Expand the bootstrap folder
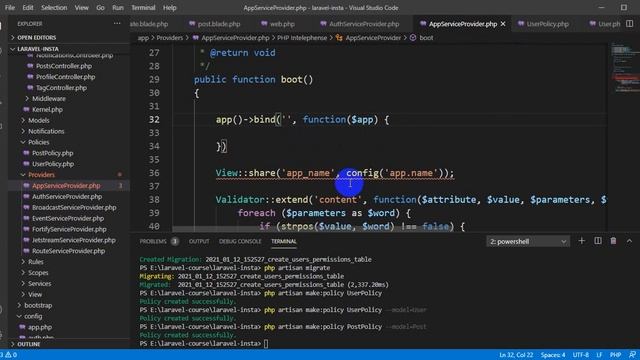640x360 pixels. (38, 305)
